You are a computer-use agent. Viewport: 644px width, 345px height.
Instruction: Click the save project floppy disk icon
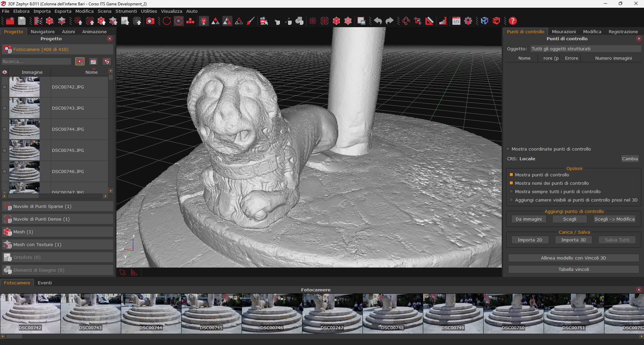pos(22,21)
